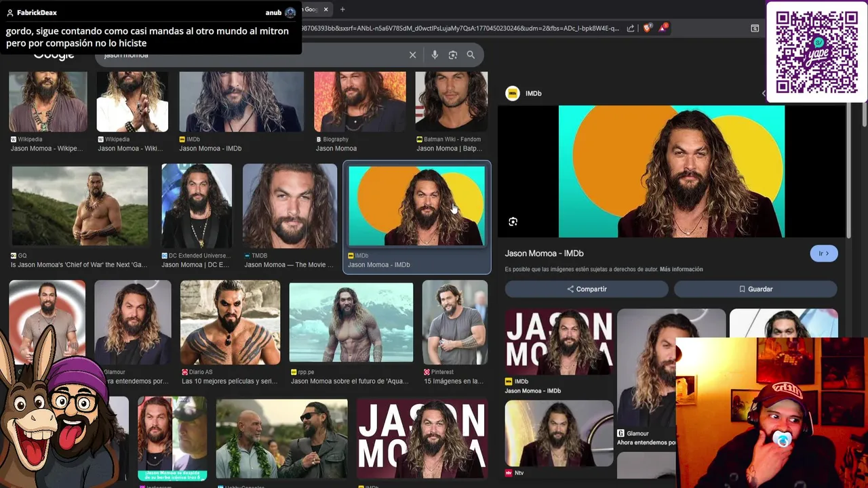Open the two men with lei thumbnail
Screen dimensions: 868x488
282,439
